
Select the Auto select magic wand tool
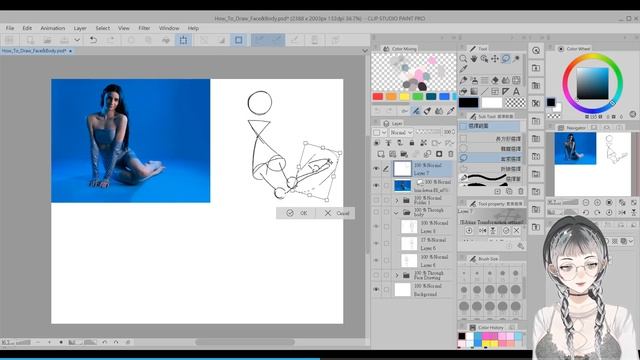click(516, 59)
